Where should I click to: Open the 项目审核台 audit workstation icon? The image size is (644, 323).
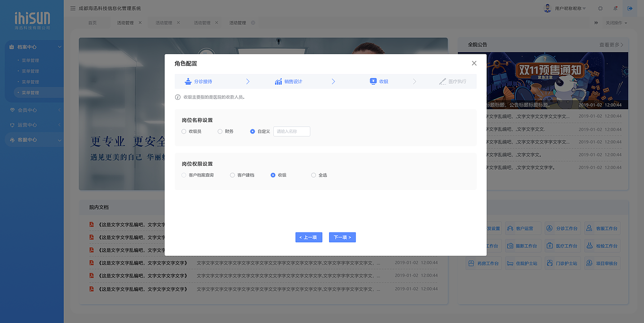point(602,263)
